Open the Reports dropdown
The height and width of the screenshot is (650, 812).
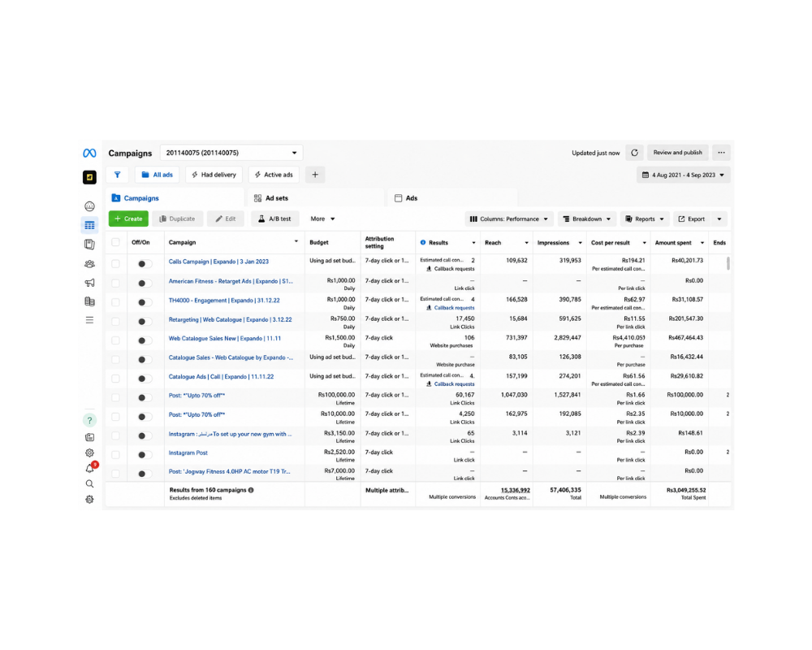point(645,219)
